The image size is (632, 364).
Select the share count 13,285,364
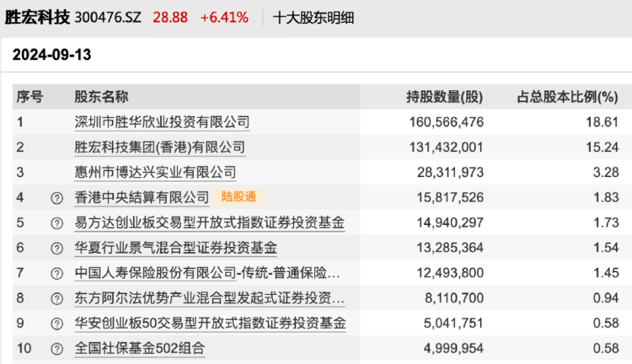pyautogui.click(x=450, y=248)
